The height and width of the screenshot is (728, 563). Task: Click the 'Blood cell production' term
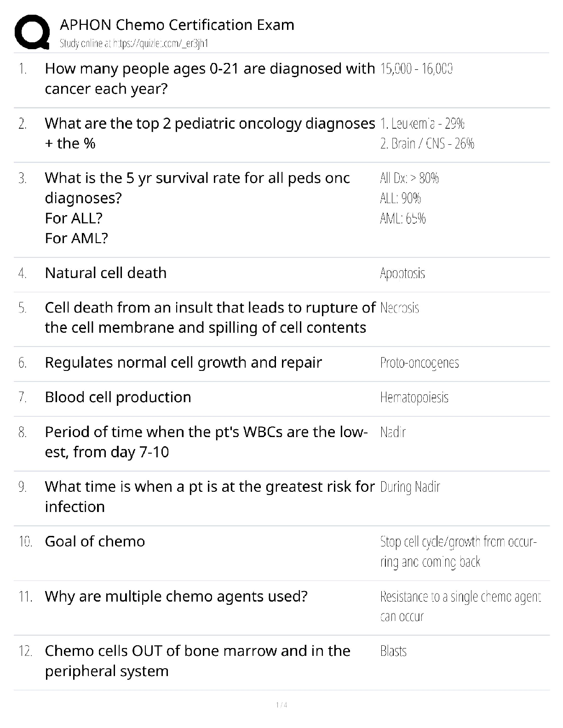(118, 397)
